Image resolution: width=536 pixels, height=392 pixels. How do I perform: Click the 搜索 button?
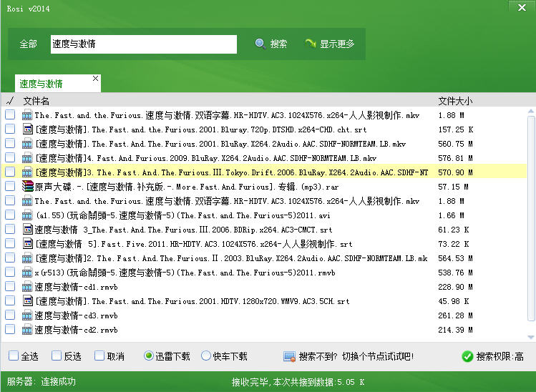(x=271, y=44)
